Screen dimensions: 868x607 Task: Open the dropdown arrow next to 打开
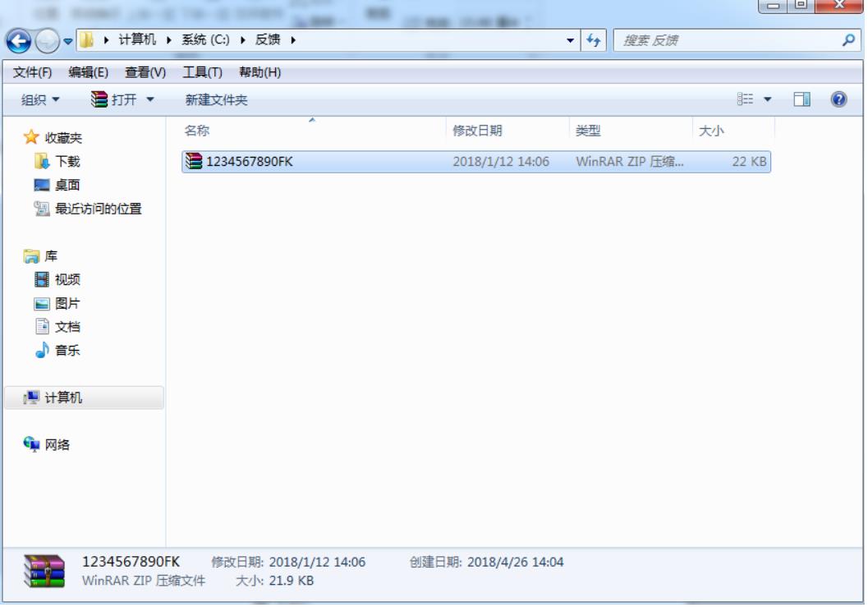pyautogui.click(x=150, y=100)
